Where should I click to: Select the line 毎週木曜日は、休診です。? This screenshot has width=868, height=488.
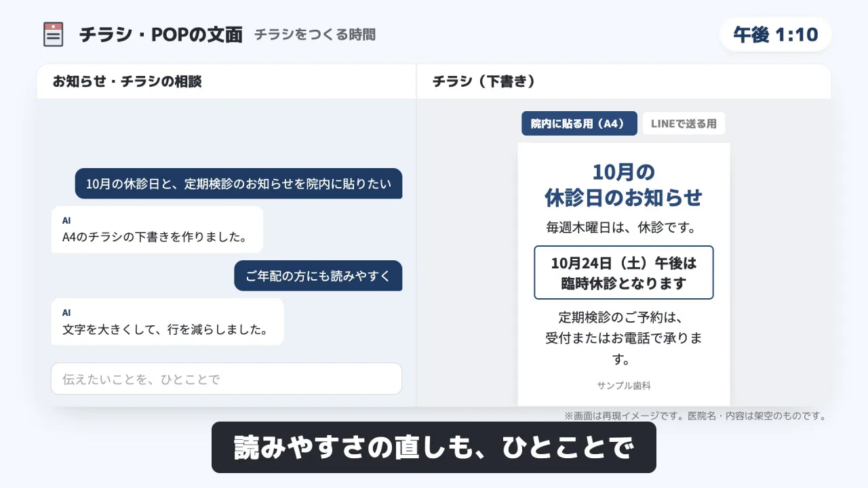pyautogui.click(x=621, y=228)
